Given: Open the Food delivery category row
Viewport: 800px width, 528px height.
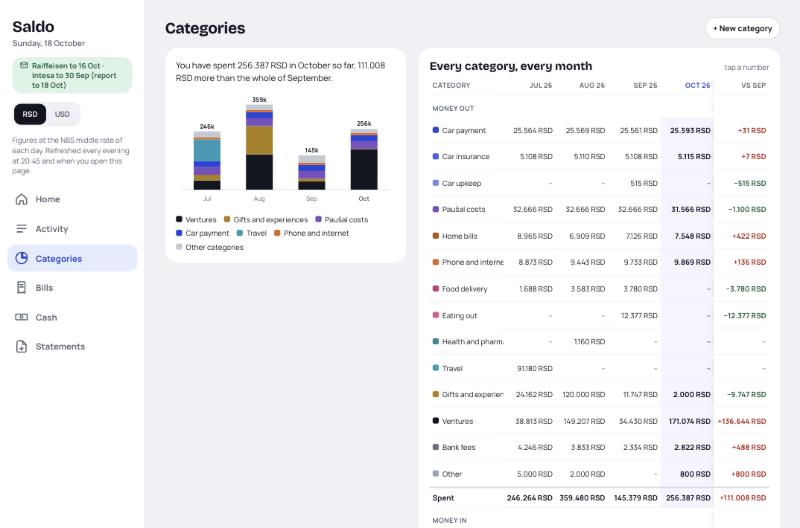Looking at the screenshot, I should coord(599,289).
